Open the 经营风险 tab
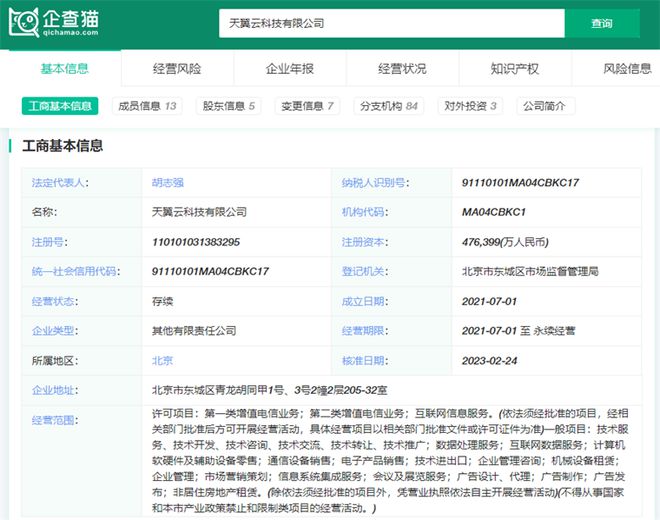Viewport: 660px width, 520px height. click(x=177, y=69)
